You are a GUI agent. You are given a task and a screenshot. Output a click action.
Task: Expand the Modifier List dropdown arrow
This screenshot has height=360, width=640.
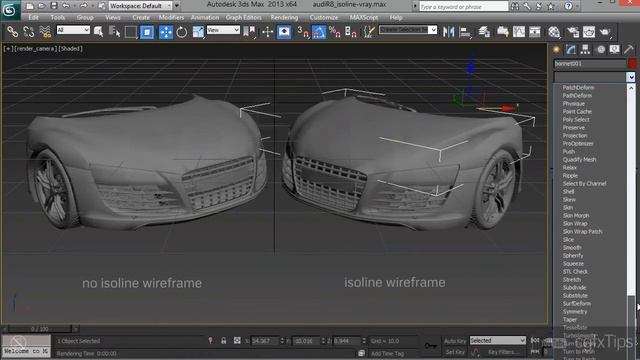point(631,77)
